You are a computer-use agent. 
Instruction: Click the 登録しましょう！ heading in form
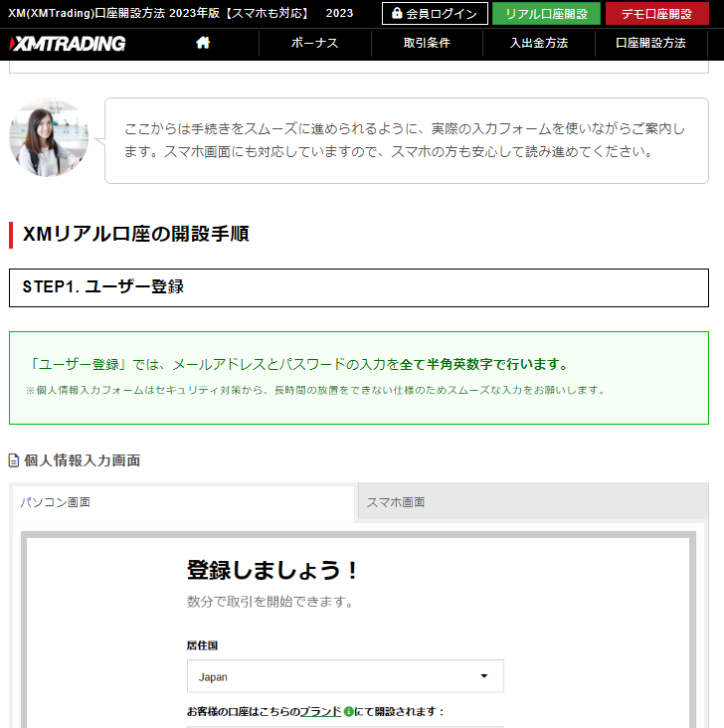coord(272,570)
